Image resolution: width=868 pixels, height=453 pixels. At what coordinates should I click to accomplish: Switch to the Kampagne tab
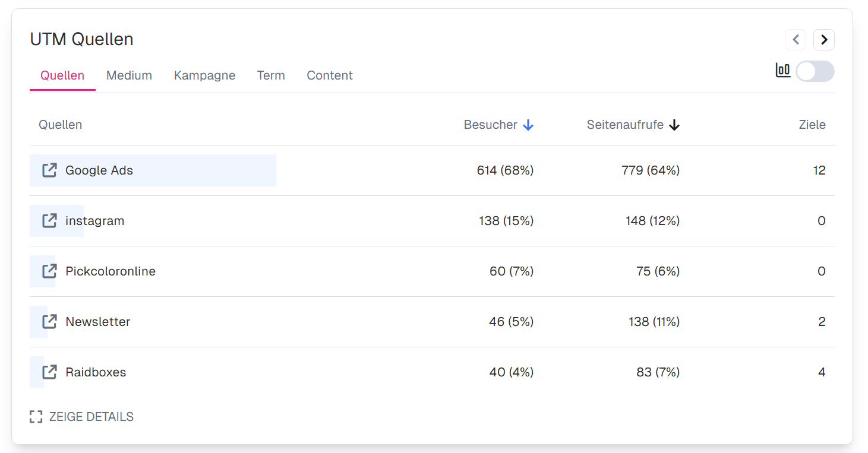pos(204,75)
